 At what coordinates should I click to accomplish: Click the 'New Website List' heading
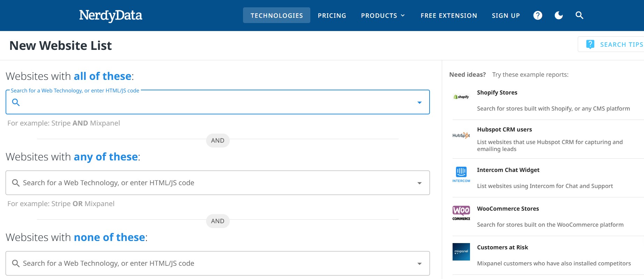(x=61, y=46)
